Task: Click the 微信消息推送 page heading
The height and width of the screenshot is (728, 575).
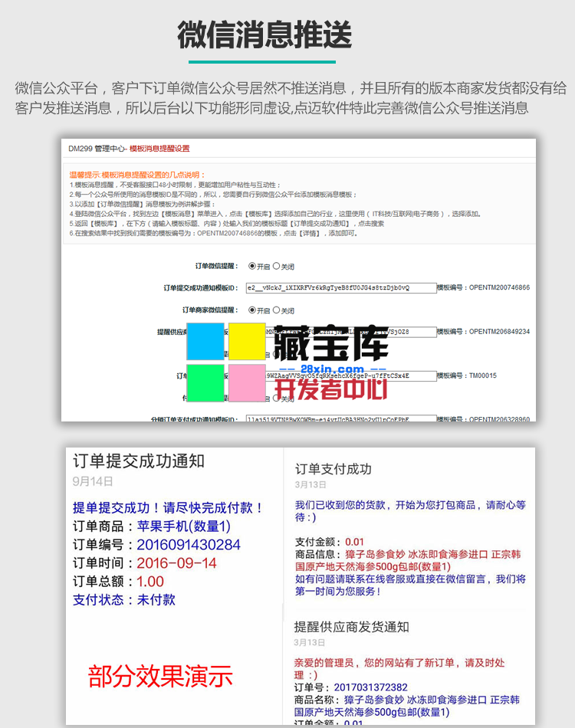Action: coord(264,35)
